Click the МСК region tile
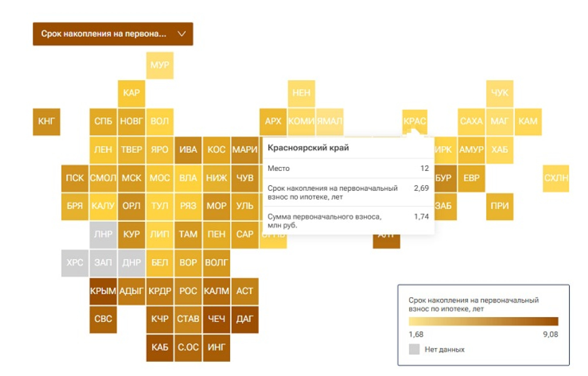 pyautogui.click(x=131, y=178)
